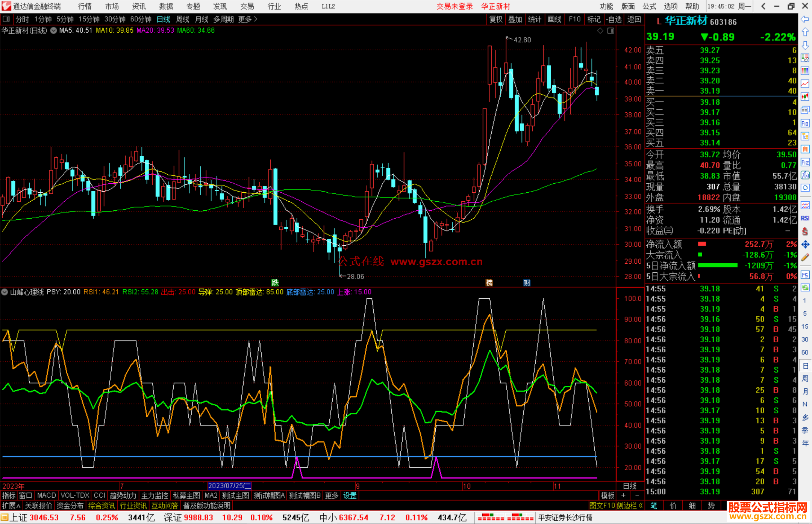This screenshot has width=812, height=524.
Task: Select the 周线 weekly period
Action: [183, 19]
